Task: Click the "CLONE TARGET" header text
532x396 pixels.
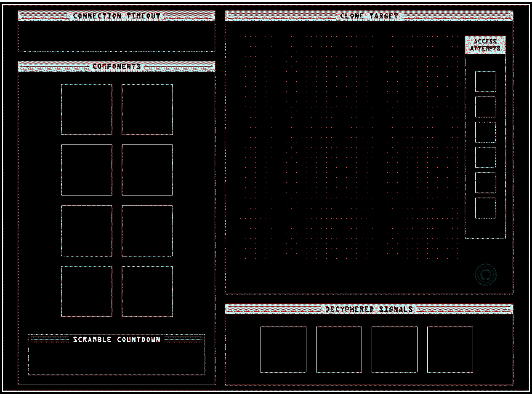Action: pos(369,16)
